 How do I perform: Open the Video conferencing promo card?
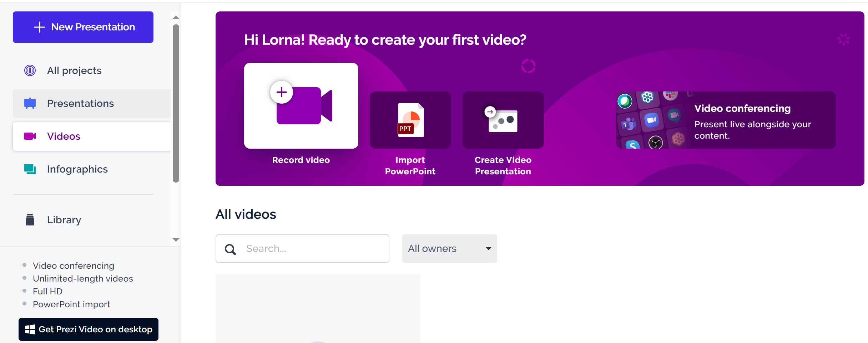[726, 120]
